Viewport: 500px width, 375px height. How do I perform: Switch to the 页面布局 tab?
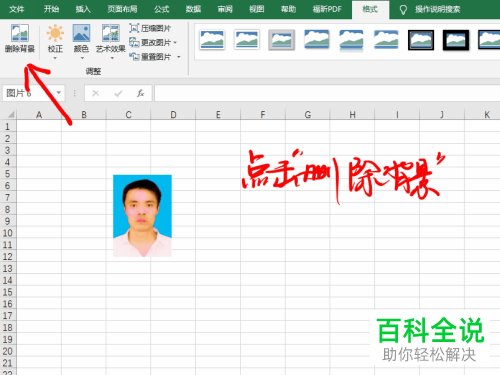pos(122,9)
